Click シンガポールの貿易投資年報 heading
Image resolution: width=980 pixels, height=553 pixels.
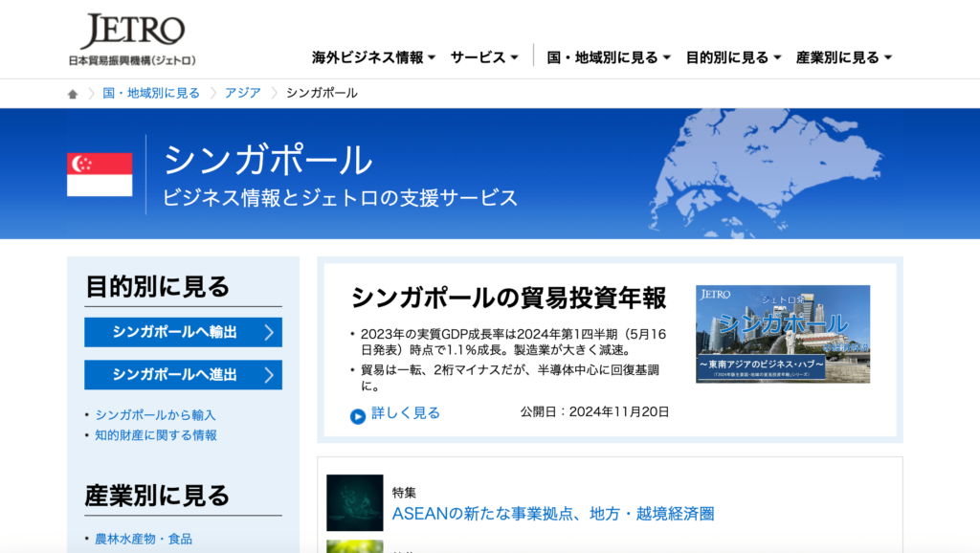(508, 299)
